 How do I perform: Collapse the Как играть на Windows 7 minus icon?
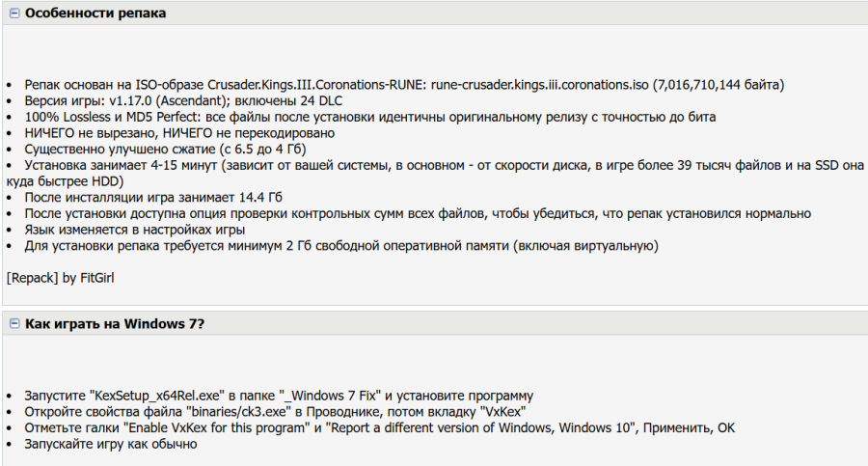coord(14,323)
